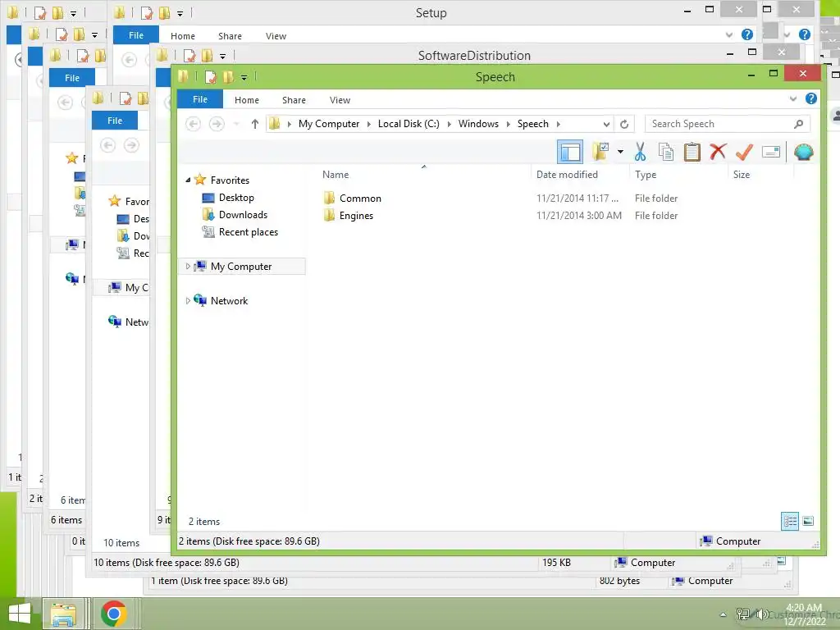840x630 pixels.
Task: Sort by Type column header
Action: coord(646,175)
